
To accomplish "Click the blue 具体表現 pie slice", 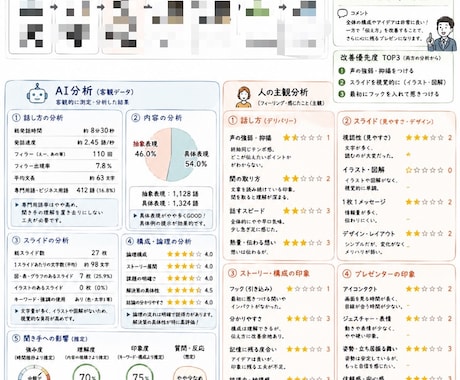I will tap(182, 155).
